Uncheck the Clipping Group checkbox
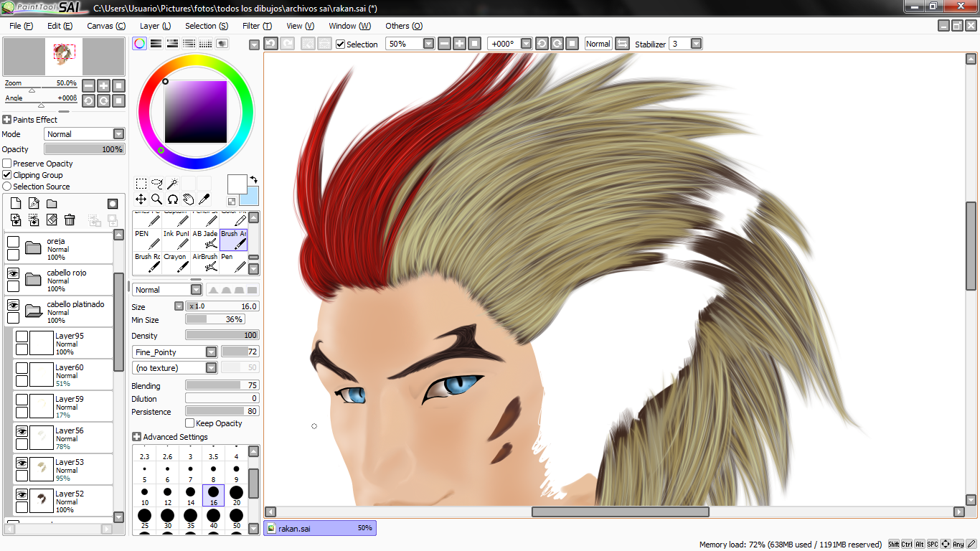Screen dimensions: 980x551 coord(7,175)
